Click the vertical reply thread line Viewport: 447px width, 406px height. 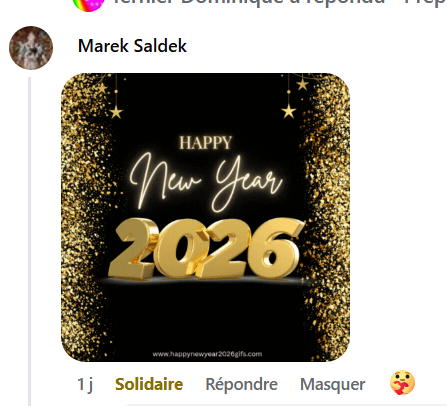(x=29, y=241)
